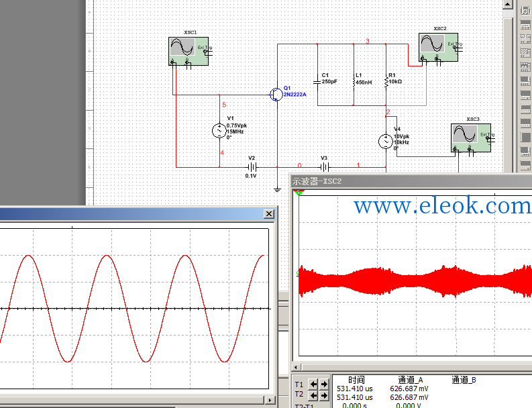Screen dimensions: 532x408
Task: Close the XSC1 oscilloscope window
Action: tap(269, 214)
